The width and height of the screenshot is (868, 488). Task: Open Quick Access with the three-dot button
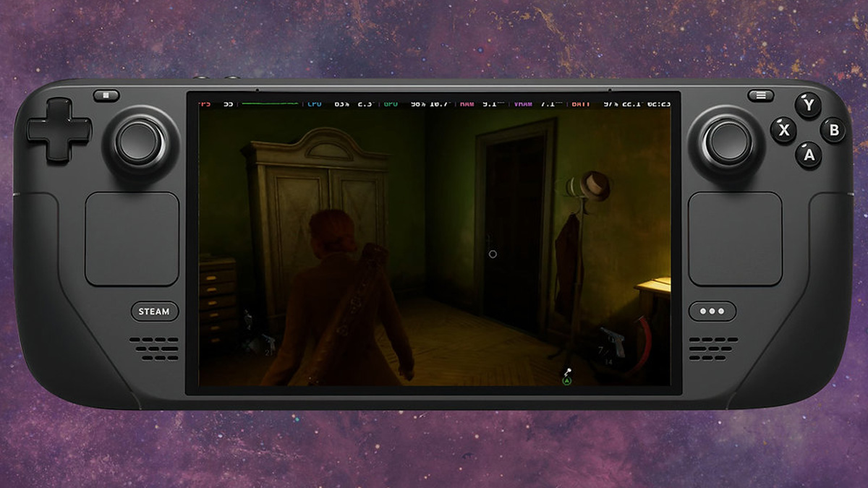click(712, 311)
